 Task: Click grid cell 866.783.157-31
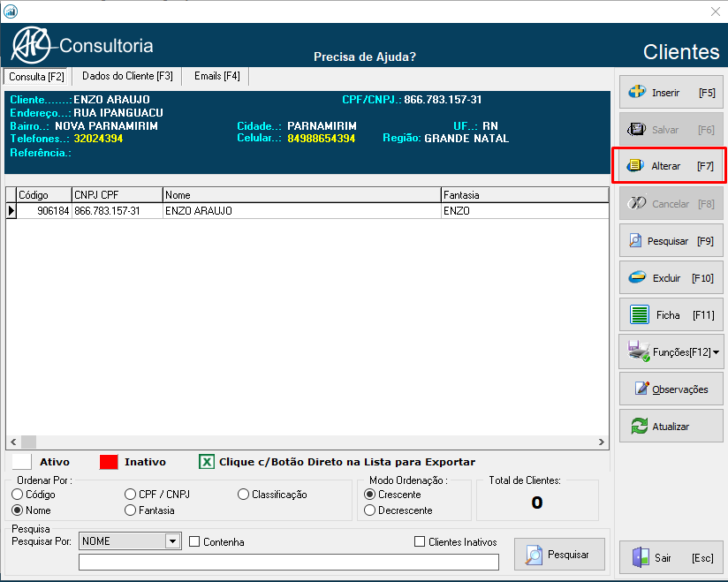(x=118, y=211)
